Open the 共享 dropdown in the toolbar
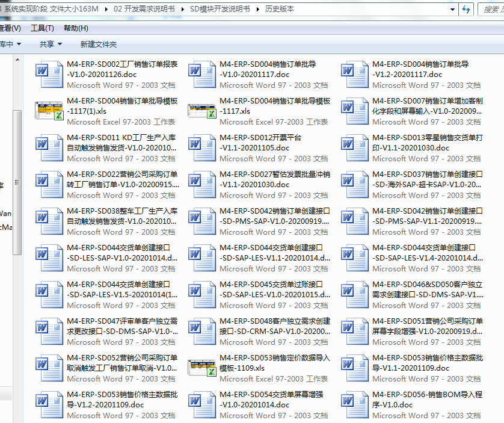Viewport: 504px width, 423px height. pos(51,44)
